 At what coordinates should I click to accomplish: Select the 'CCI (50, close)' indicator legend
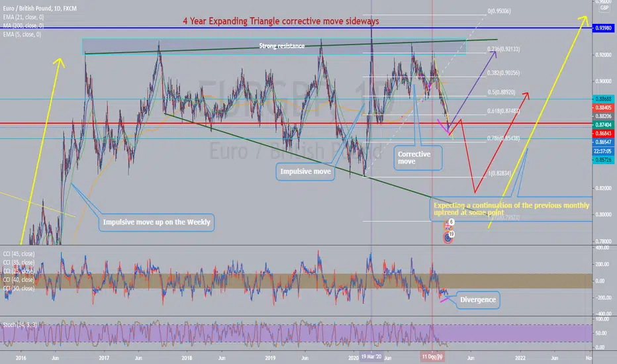pyautogui.click(x=19, y=289)
